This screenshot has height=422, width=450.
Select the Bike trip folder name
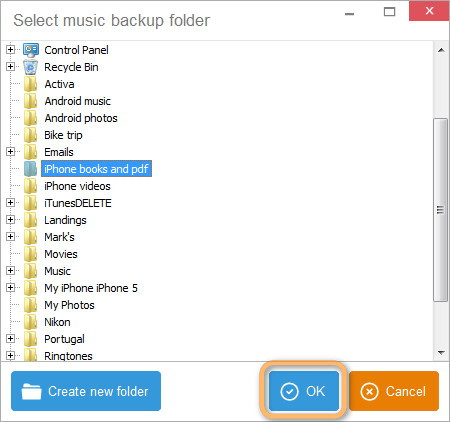(63, 135)
